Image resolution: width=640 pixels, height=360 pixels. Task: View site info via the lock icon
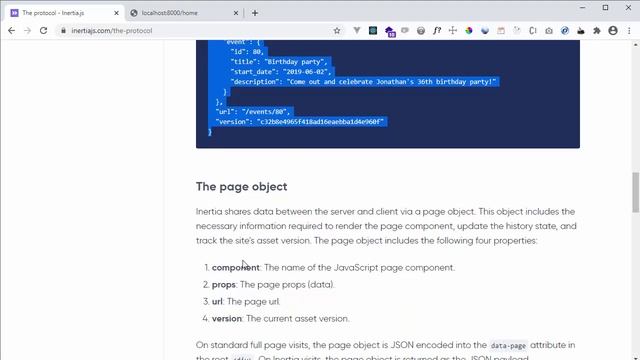click(63, 31)
